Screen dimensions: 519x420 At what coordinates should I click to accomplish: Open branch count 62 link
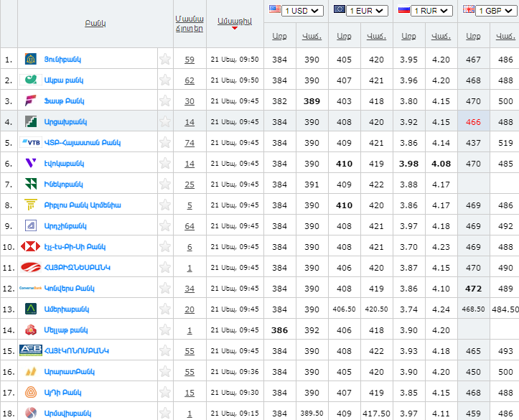coord(190,80)
